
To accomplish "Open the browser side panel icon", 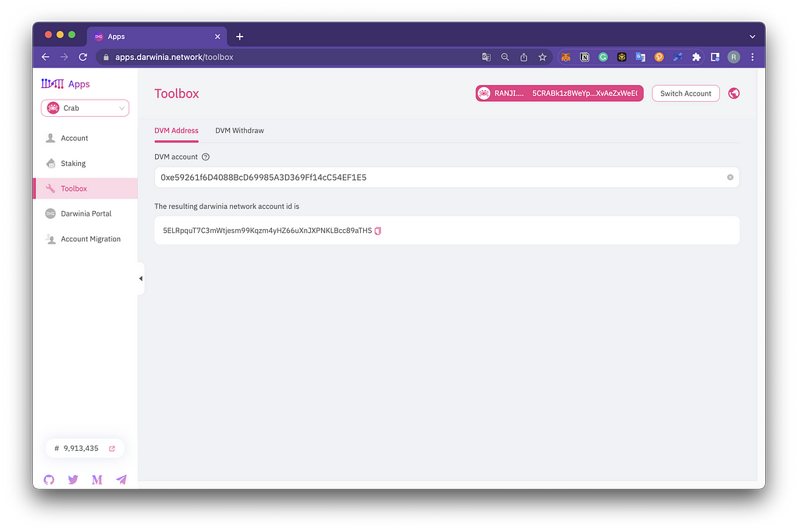I will coord(715,57).
